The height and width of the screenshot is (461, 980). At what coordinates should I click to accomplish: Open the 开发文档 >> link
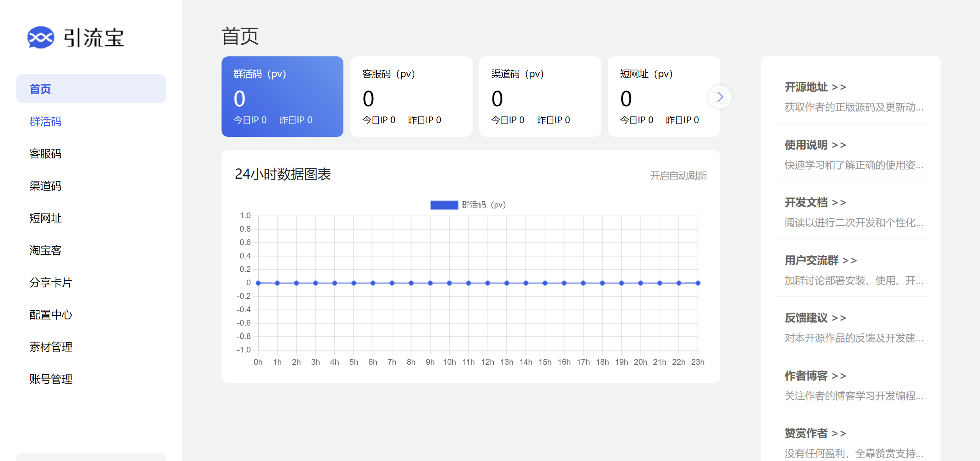point(815,203)
